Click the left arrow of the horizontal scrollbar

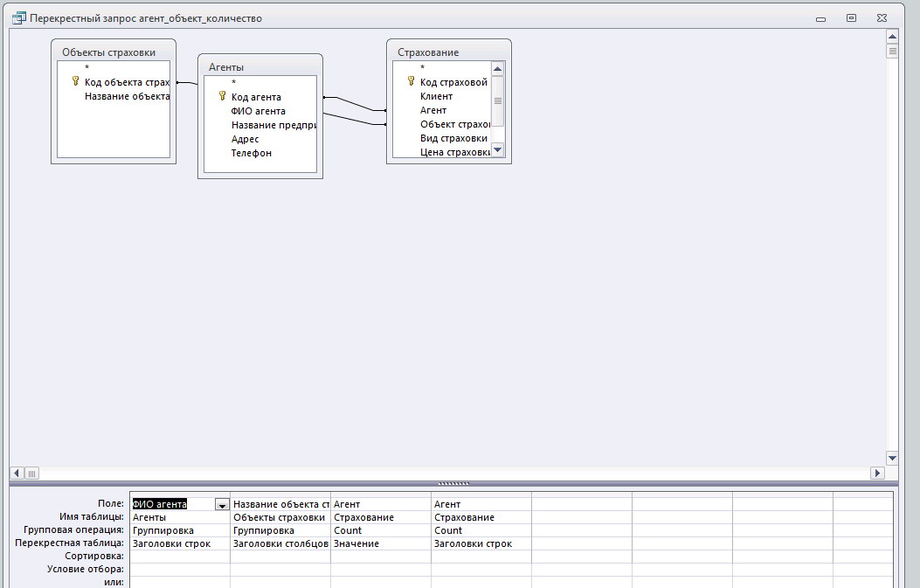coord(17,473)
